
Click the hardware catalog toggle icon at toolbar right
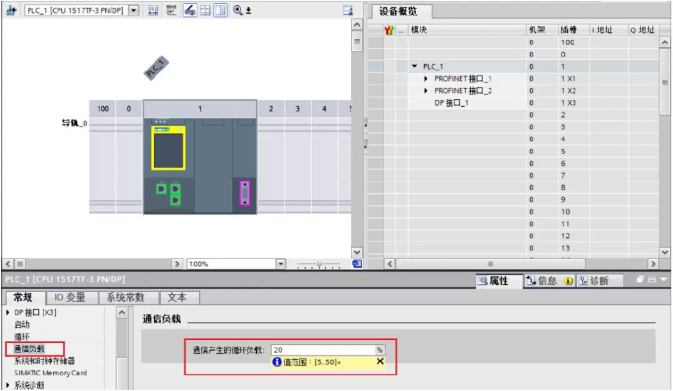pos(348,10)
